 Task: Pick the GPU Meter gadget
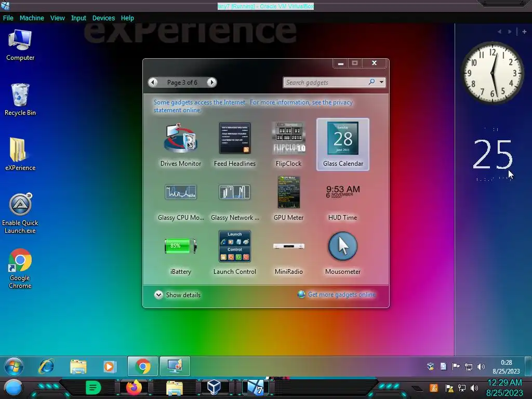click(288, 199)
